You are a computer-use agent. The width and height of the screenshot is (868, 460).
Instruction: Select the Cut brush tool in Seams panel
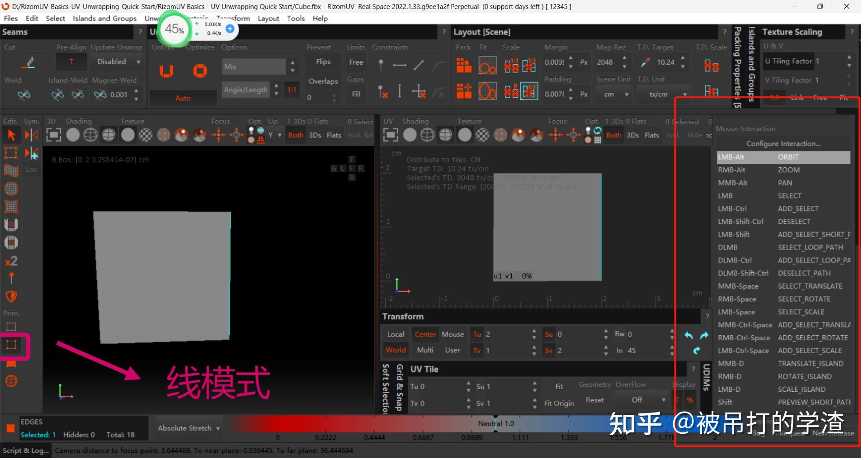pos(27,62)
